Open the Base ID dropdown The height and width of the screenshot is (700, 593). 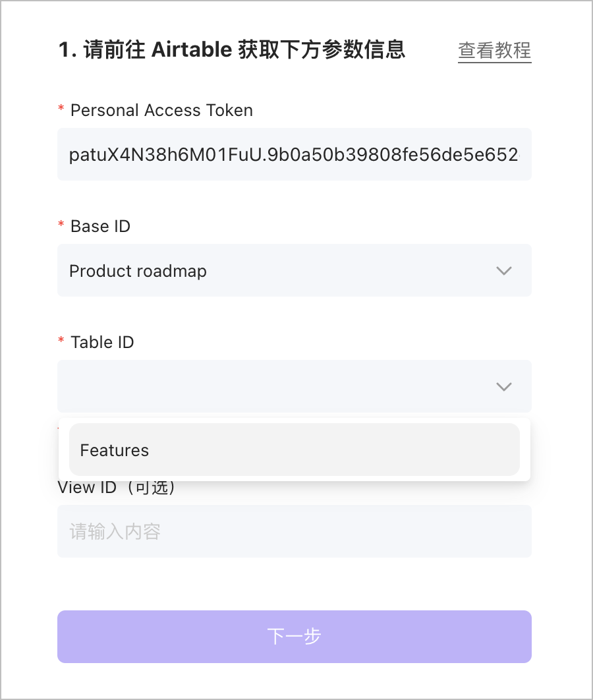294,270
